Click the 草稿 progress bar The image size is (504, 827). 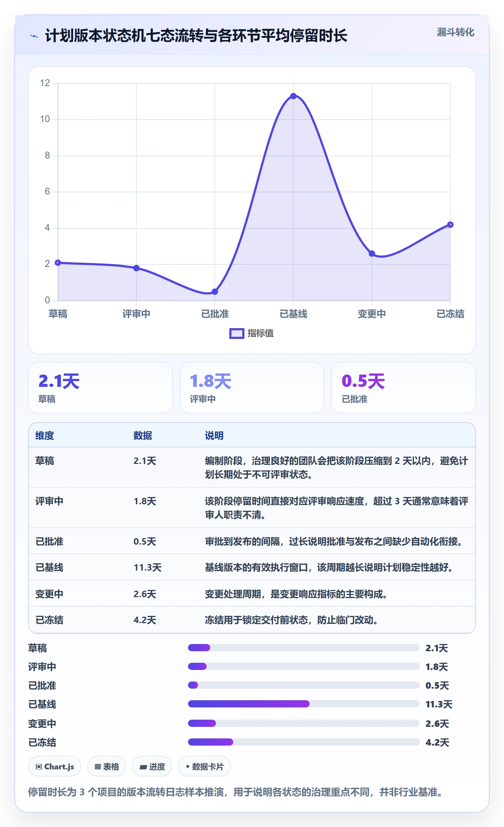[304, 648]
